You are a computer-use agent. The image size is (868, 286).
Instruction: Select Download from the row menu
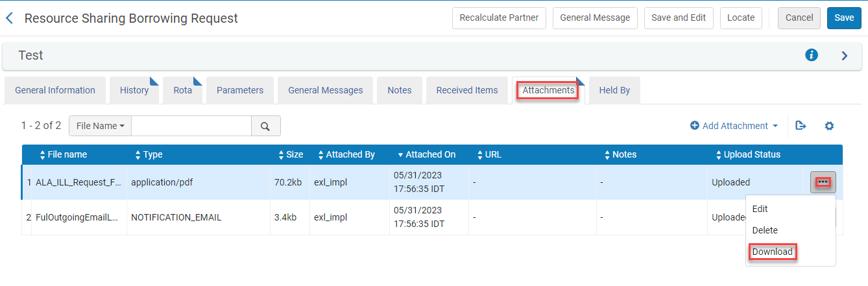point(772,252)
